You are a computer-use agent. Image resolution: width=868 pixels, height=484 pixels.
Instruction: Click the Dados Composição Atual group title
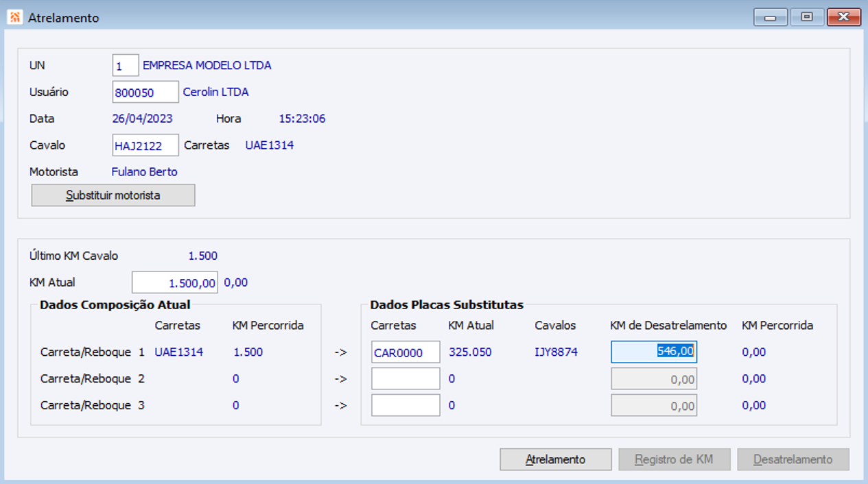coord(115,305)
